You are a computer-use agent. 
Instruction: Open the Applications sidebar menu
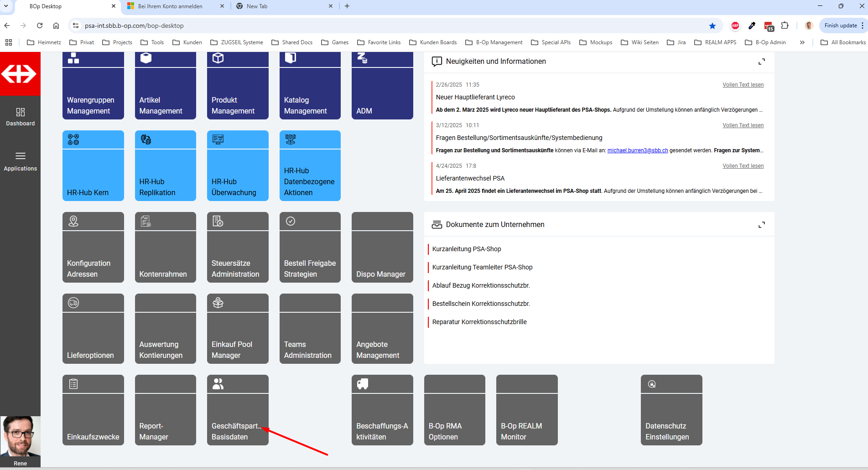coord(20,161)
